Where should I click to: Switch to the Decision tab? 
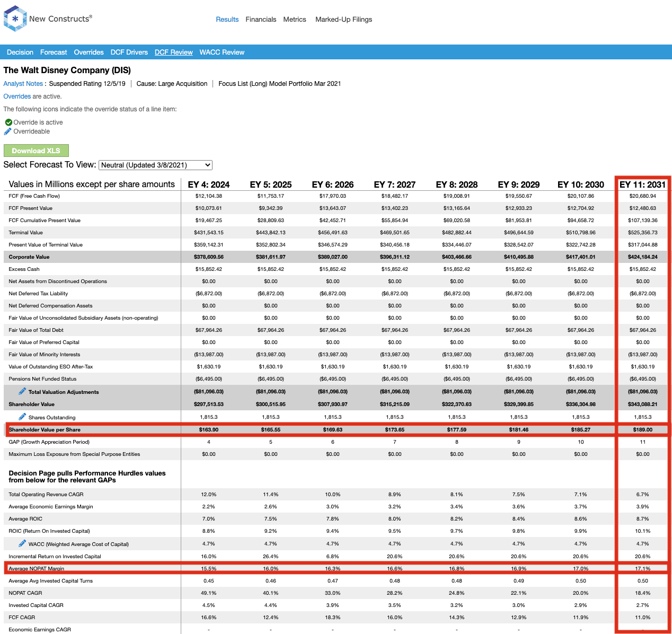pyautogui.click(x=20, y=52)
